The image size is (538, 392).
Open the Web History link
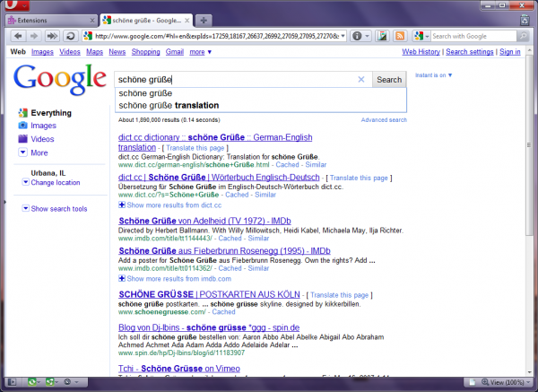(421, 52)
